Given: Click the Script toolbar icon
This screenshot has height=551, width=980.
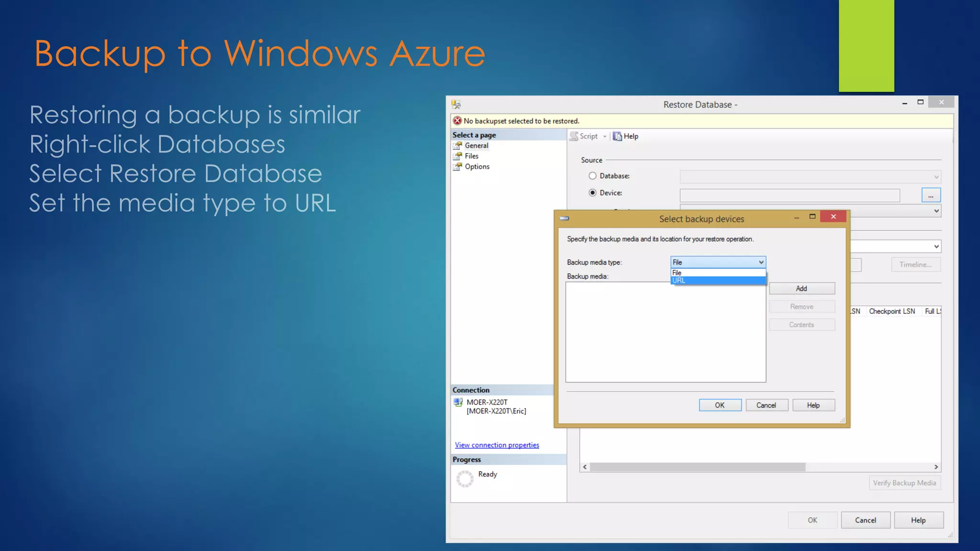Looking at the screenshot, I should (x=574, y=136).
